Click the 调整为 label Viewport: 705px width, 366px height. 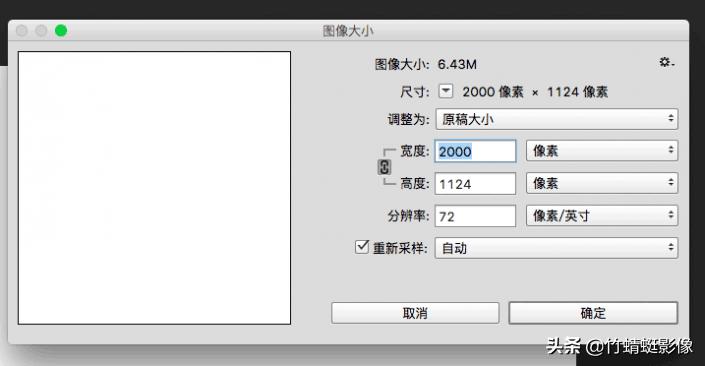point(408,120)
